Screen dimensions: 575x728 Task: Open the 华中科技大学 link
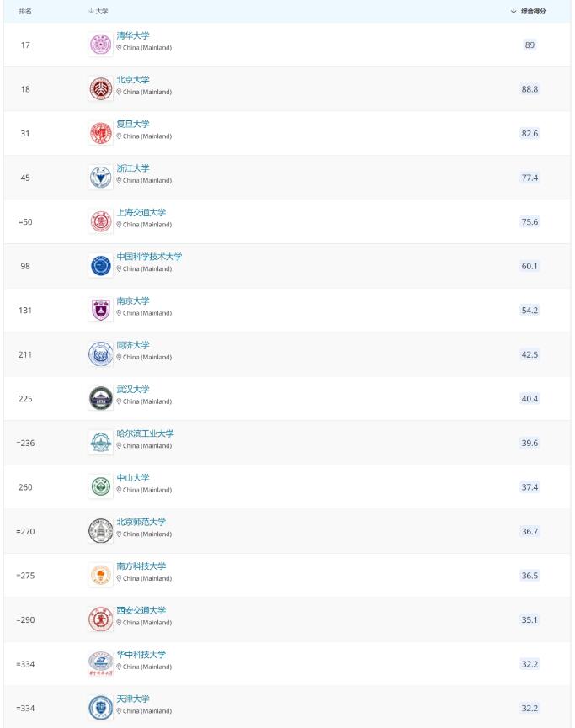[x=141, y=654]
